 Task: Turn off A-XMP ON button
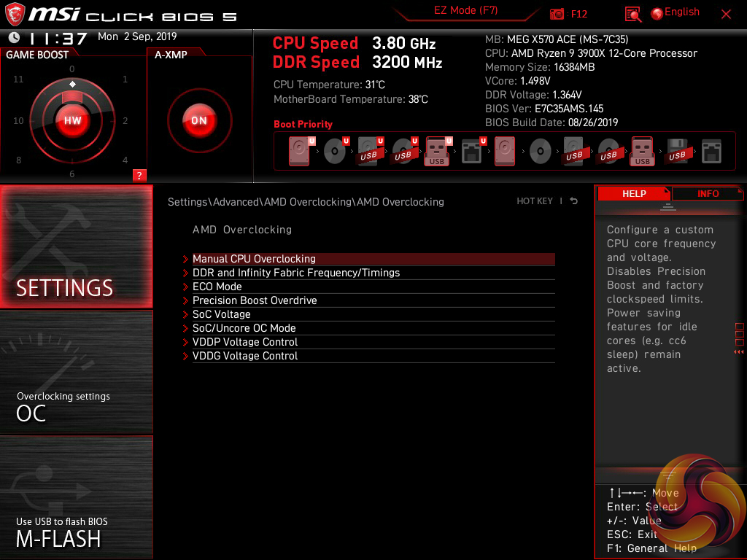199,120
